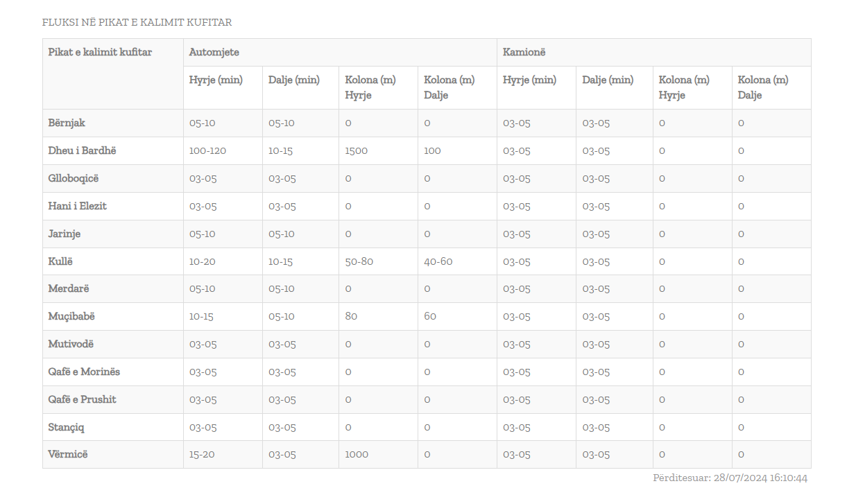The width and height of the screenshot is (856, 504).
Task: Click the Kullë border crossing name
Action: (x=60, y=261)
